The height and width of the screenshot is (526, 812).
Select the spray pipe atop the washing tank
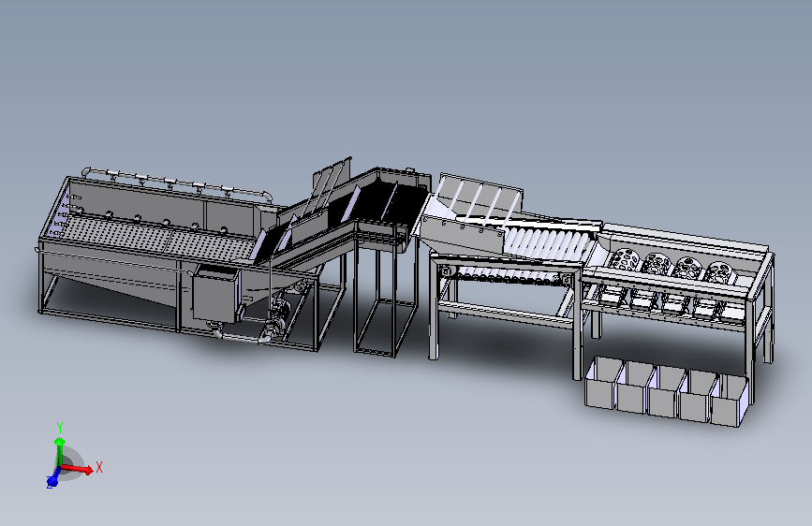[x=176, y=183]
